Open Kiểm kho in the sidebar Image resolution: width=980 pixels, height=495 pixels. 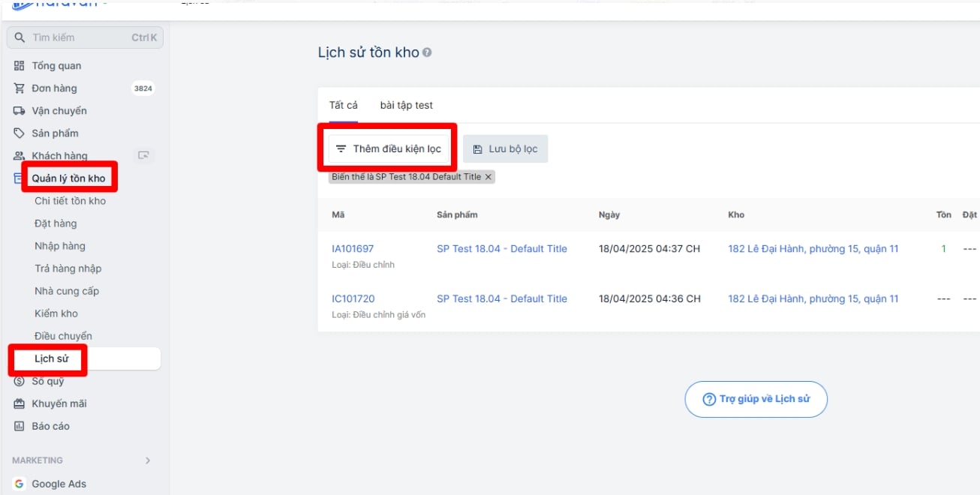56,313
